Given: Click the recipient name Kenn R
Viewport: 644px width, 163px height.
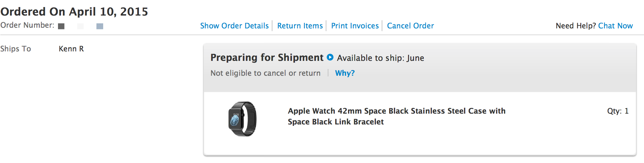Looking at the screenshot, I should coord(71,49).
